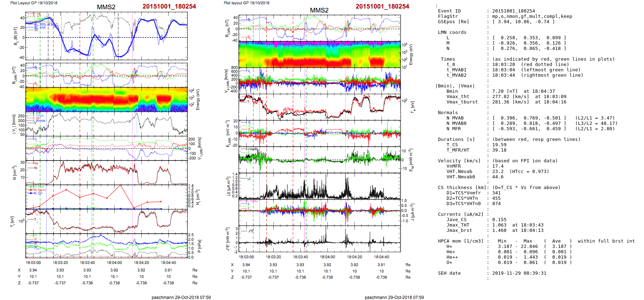Click the VHT.Nmvab0 row label
Viewport: 644px width, 300px height.
click(x=461, y=177)
